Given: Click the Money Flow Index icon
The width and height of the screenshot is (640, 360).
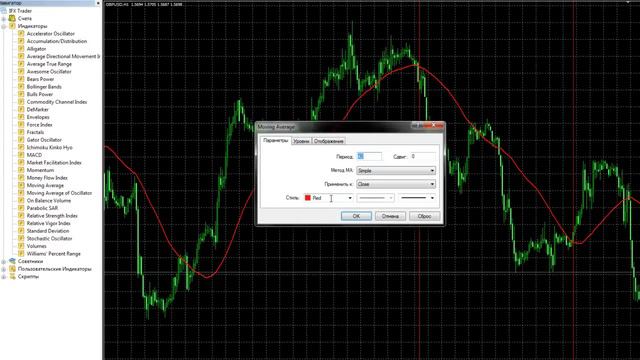Looking at the screenshot, I should (x=21, y=178).
